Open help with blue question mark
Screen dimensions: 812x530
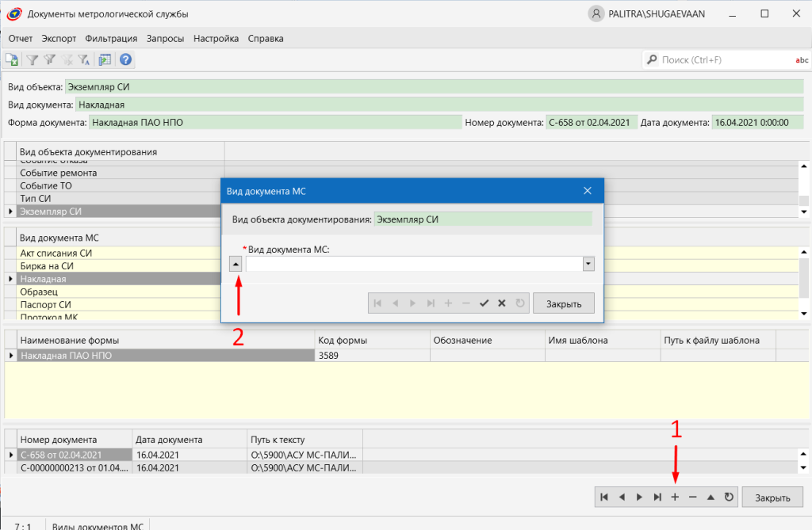(125, 59)
